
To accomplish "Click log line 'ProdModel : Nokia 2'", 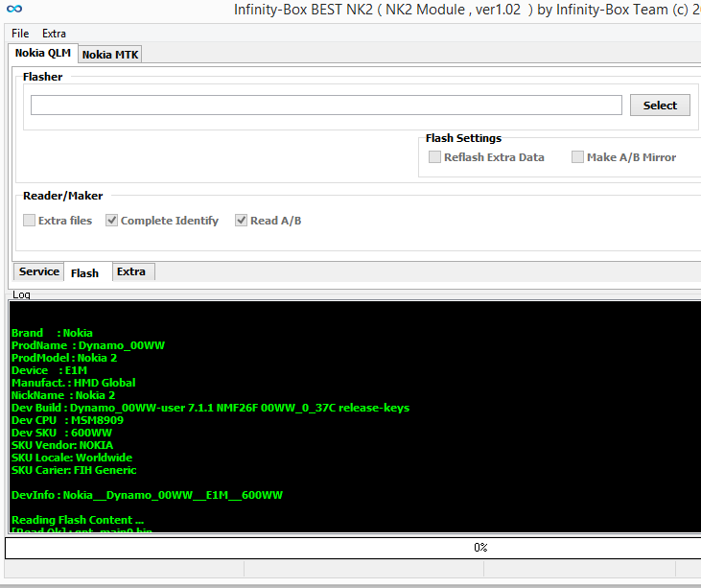I will pyautogui.click(x=64, y=358).
